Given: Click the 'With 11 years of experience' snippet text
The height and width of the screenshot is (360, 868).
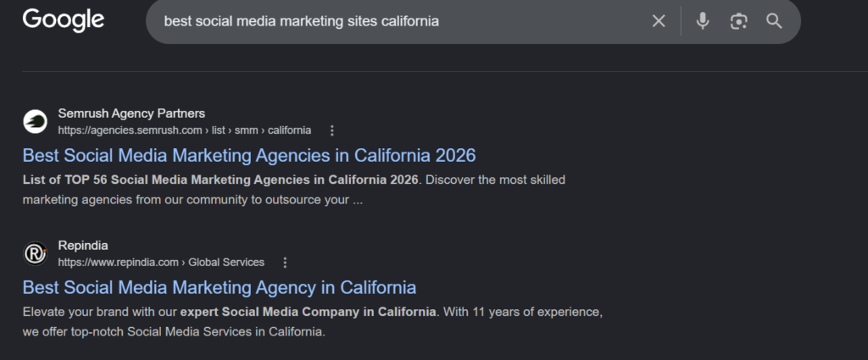Looking at the screenshot, I should (x=522, y=312).
